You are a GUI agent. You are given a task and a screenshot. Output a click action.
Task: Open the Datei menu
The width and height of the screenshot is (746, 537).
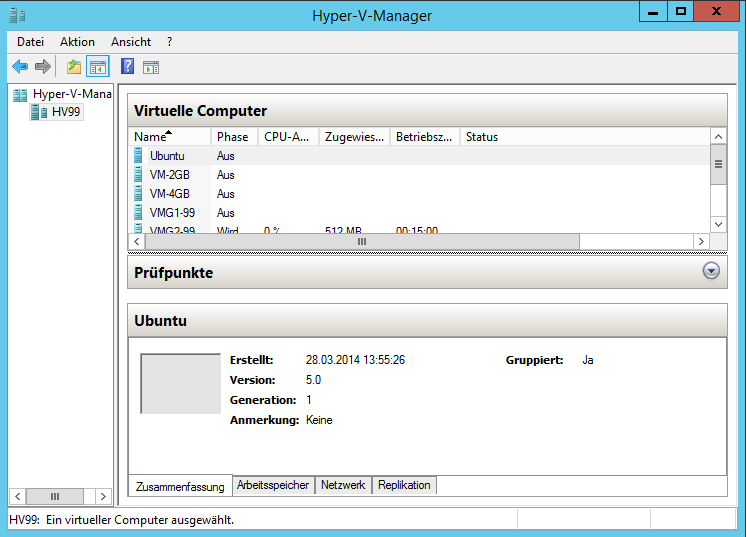[30, 42]
